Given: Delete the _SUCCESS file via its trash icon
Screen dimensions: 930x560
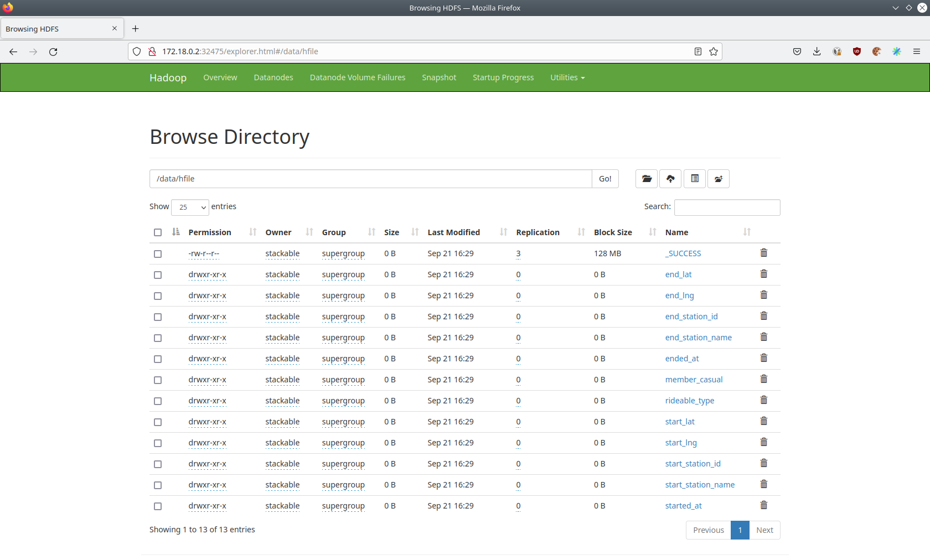Looking at the screenshot, I should point(763,253).
